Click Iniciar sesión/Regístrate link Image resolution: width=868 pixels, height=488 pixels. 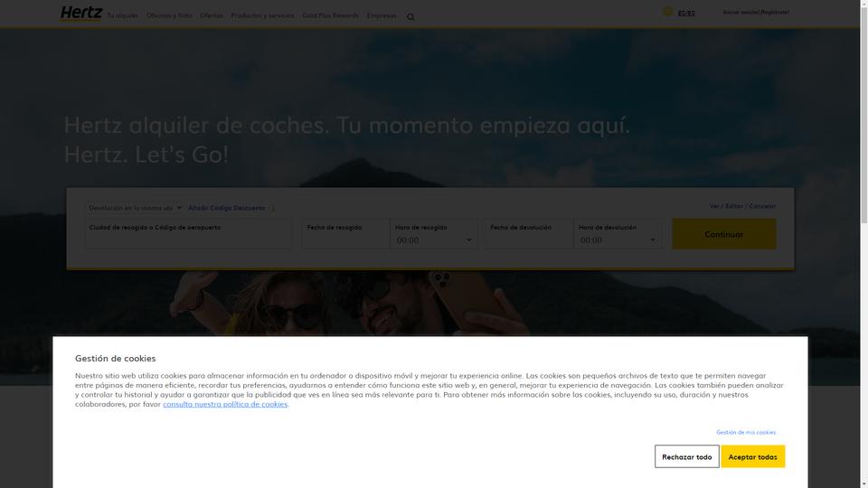tap(756, 12)
